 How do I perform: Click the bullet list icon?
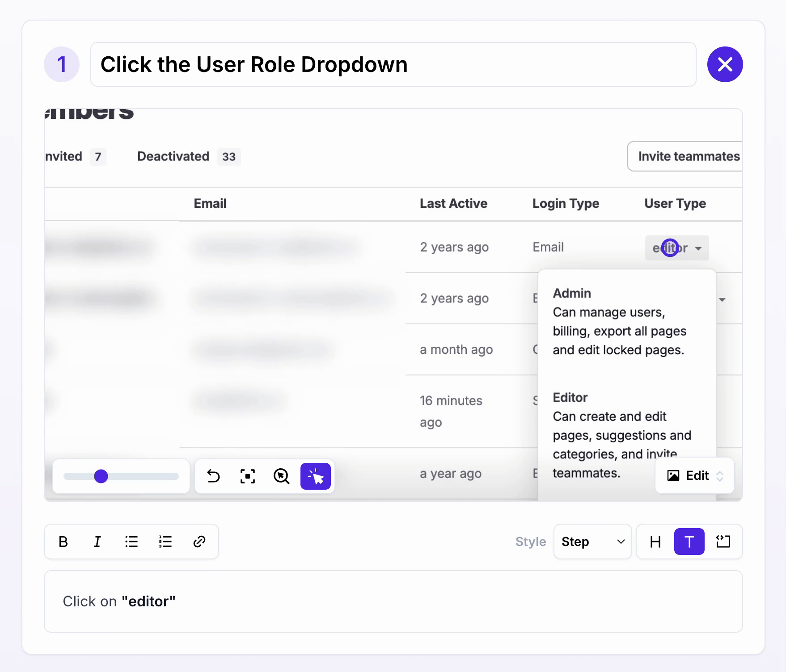(x=131, y=542)
